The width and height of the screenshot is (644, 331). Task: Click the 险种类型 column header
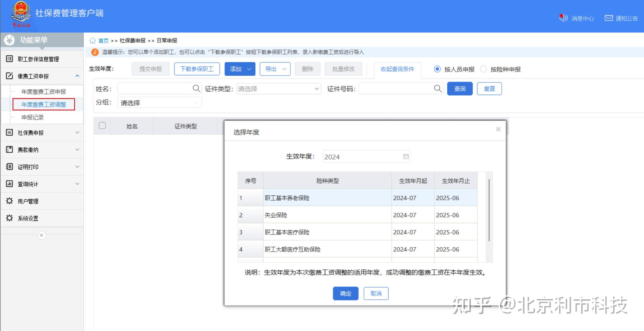point(327,180)
